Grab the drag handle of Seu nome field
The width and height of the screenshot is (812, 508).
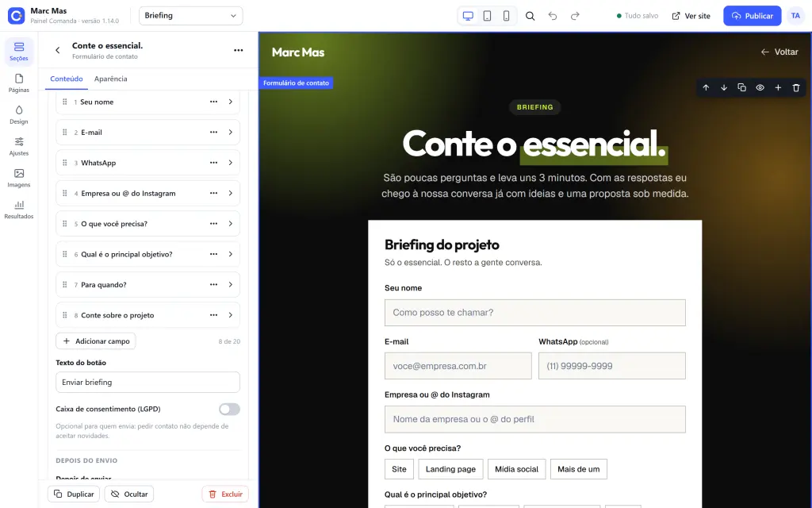[65, 102]
